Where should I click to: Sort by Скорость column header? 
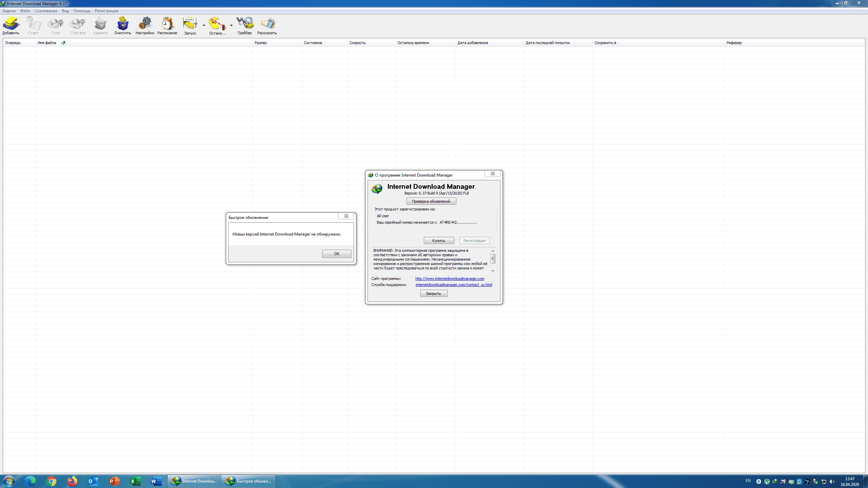[372, 43]
